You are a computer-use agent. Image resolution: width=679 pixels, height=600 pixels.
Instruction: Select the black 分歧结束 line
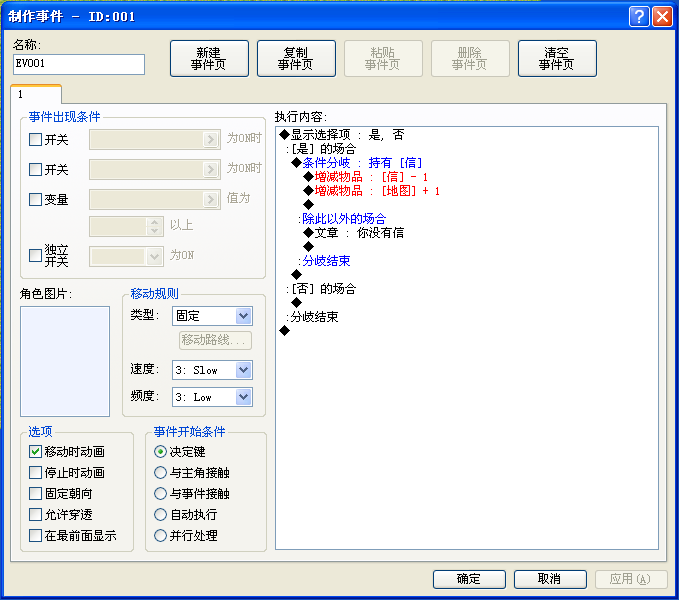pyautogui.click(x=312, y=317)
